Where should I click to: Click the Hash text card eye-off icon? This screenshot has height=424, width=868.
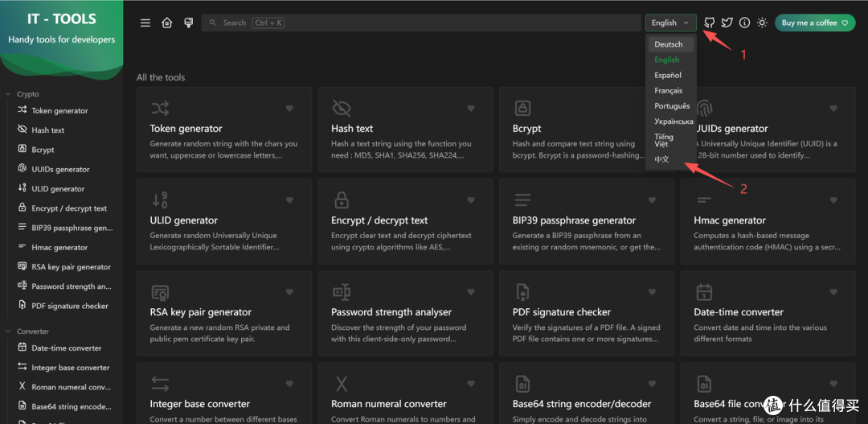[x=342, y=108]
